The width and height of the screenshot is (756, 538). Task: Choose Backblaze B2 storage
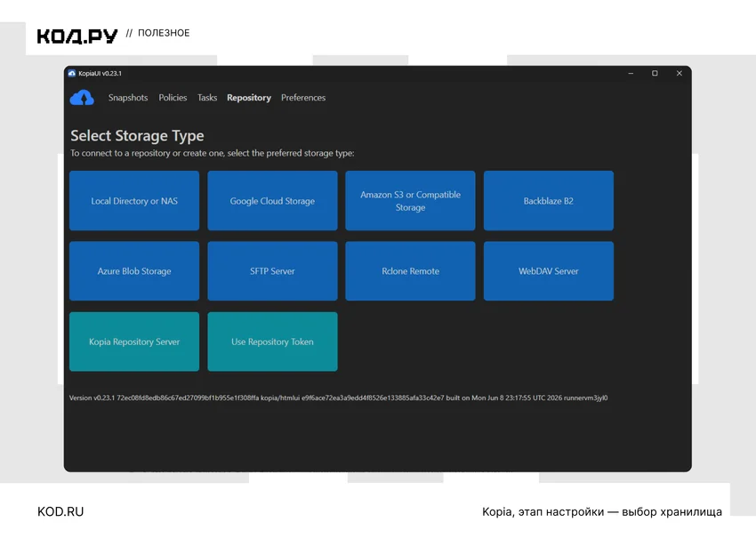(549, 201)
